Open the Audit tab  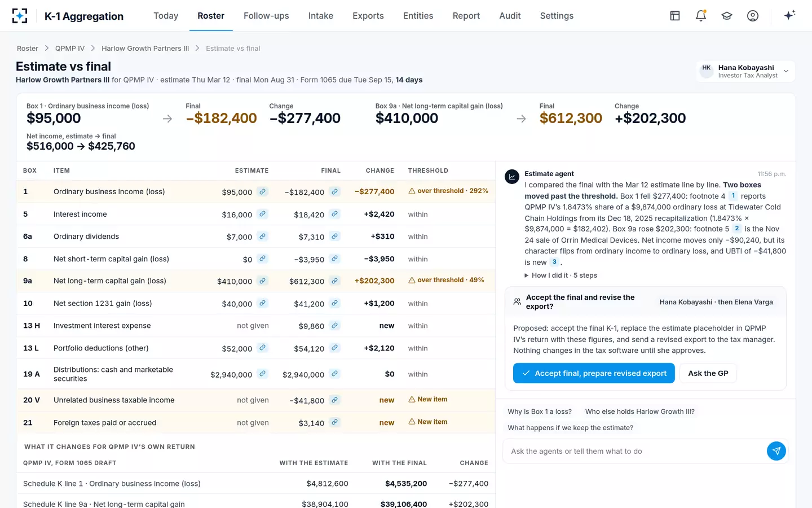tap(510, 16)
